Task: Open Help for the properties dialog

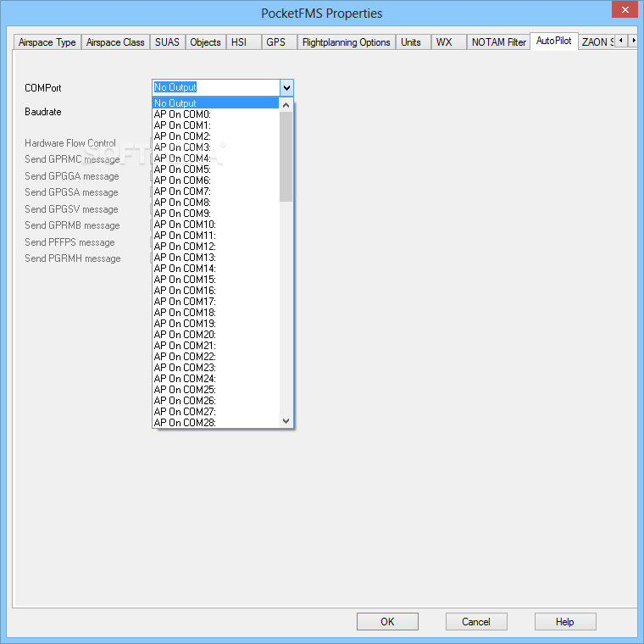Action: [x=565, y=621]
